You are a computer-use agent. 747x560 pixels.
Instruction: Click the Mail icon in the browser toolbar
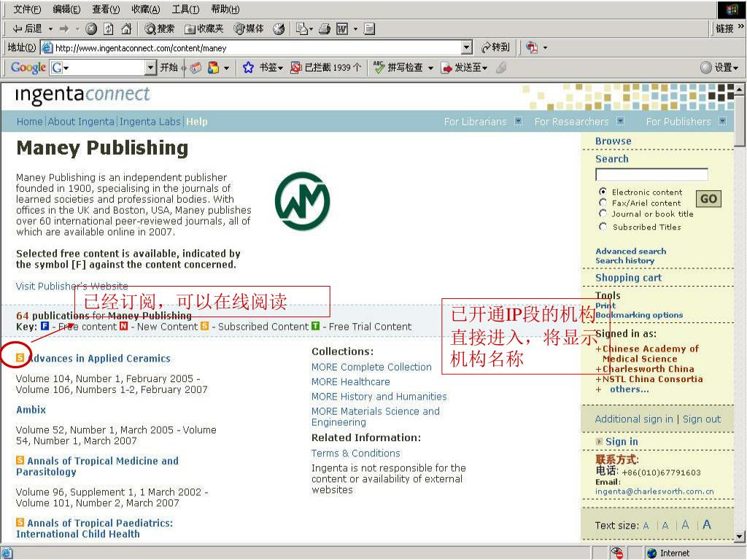pos(301,29)
